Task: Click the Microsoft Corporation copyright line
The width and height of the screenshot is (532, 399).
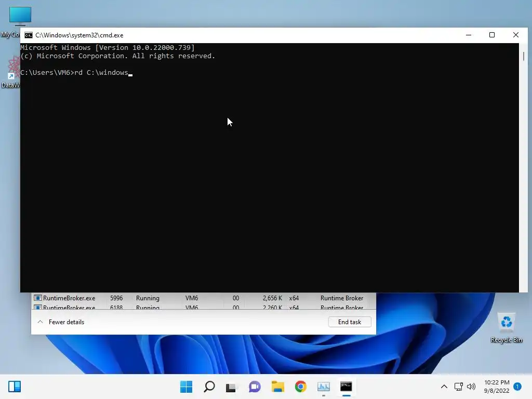Action: (117, 56)
